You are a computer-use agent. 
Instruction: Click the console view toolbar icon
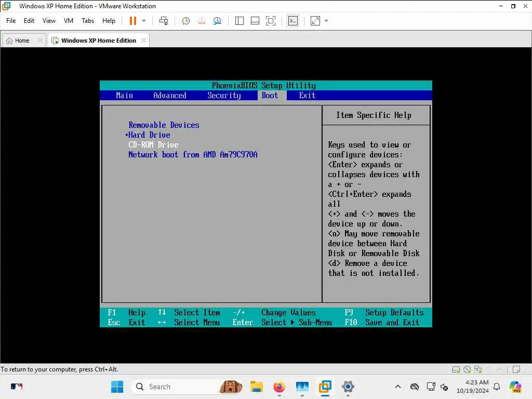[293, 21]
